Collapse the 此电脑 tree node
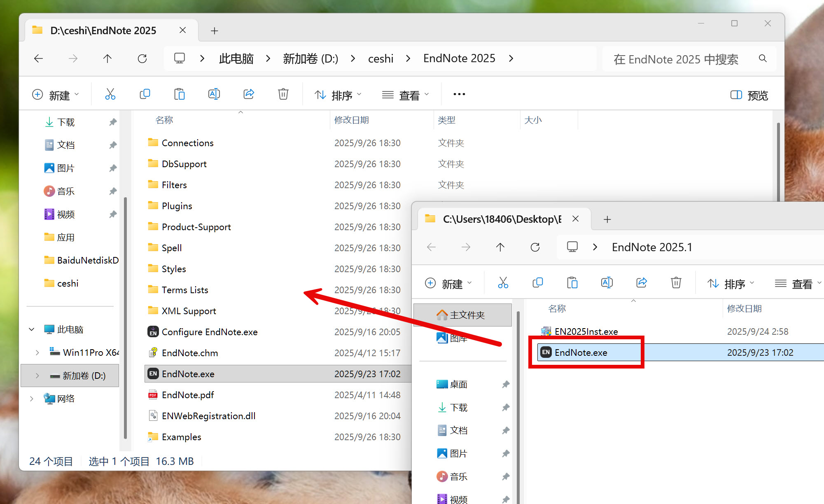Screen dimensions: 824x504 point(32,329)
